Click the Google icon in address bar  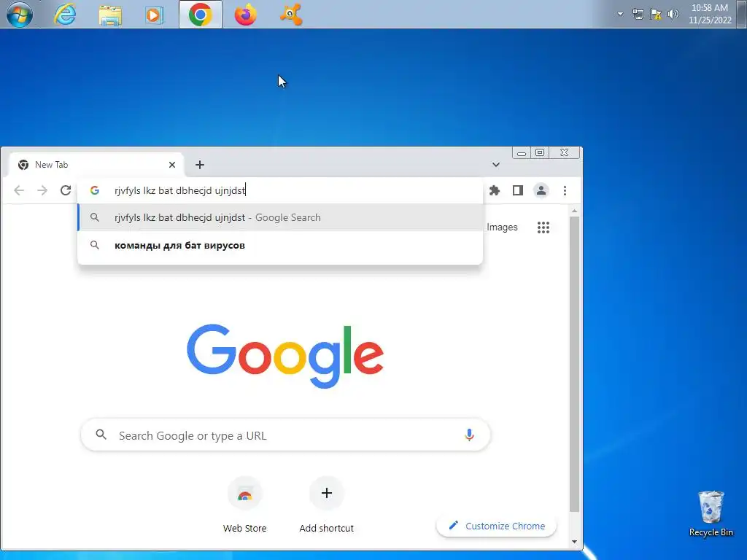95,190
